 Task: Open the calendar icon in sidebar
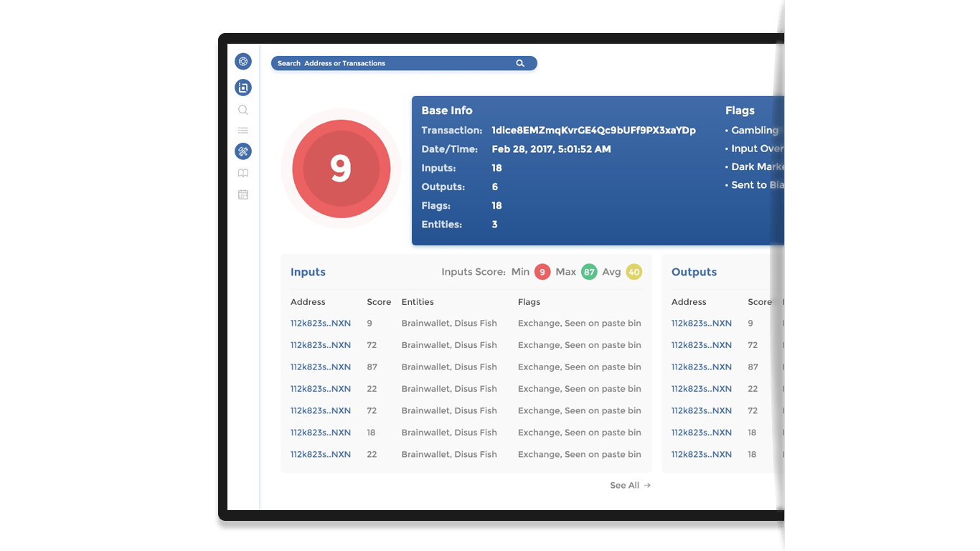coord(243,194)
